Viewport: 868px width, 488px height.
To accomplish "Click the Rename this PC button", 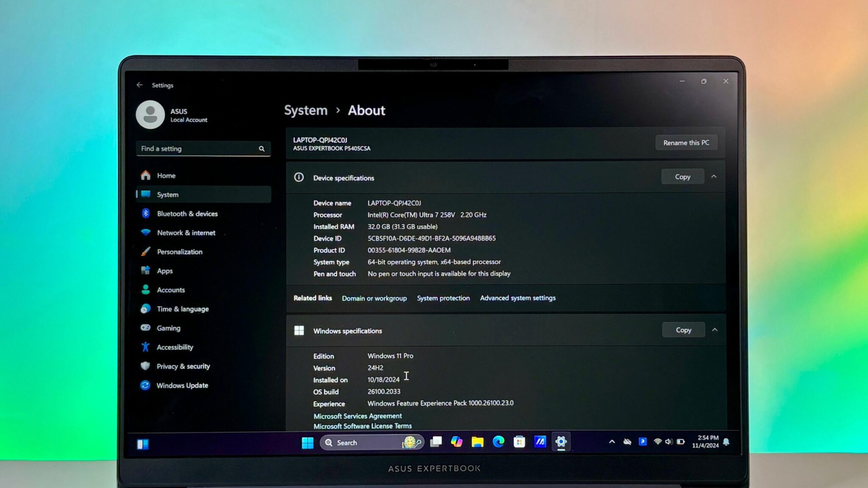I will [x=686, y=142].
